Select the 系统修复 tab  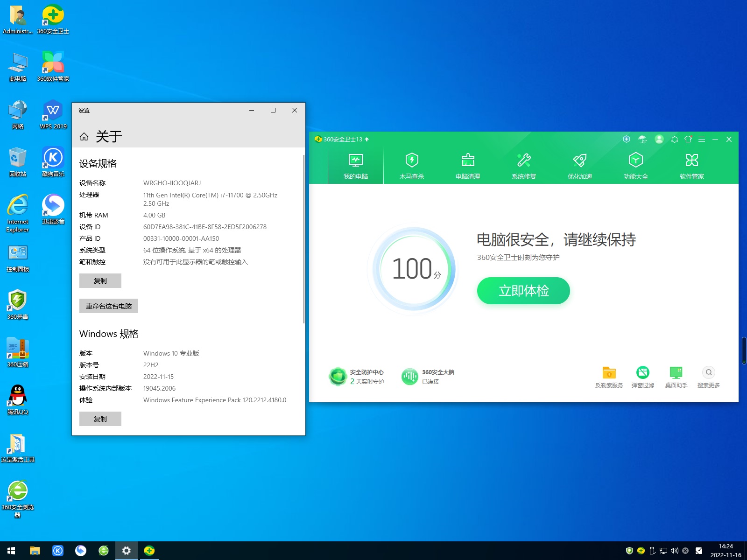(x=524, y=167)
